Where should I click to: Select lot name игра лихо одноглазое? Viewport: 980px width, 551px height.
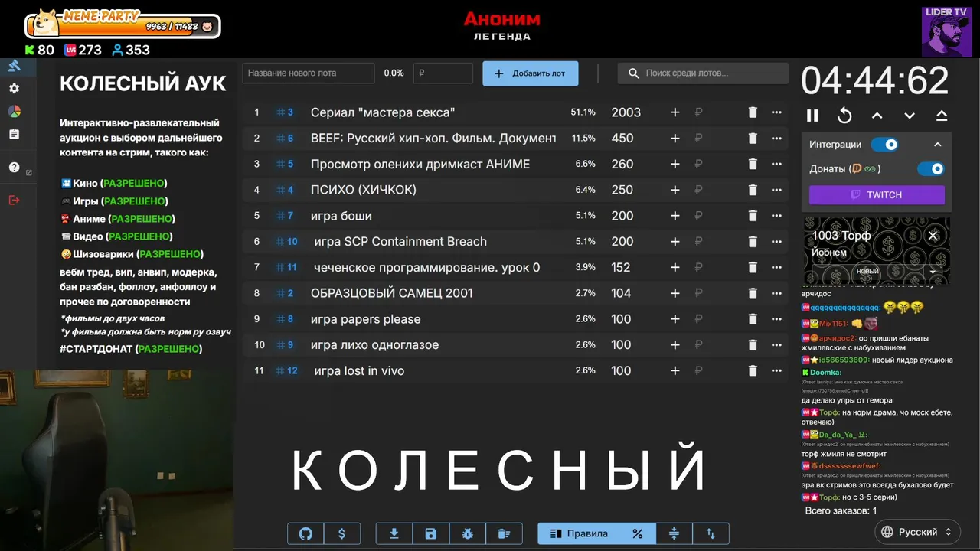pyautogui.click(x=375, y=345)
